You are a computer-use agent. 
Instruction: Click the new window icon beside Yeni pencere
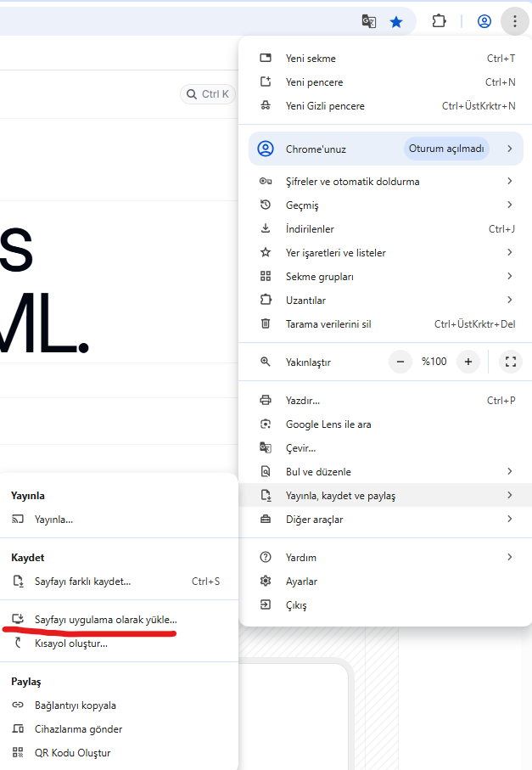tap(266, 81)
